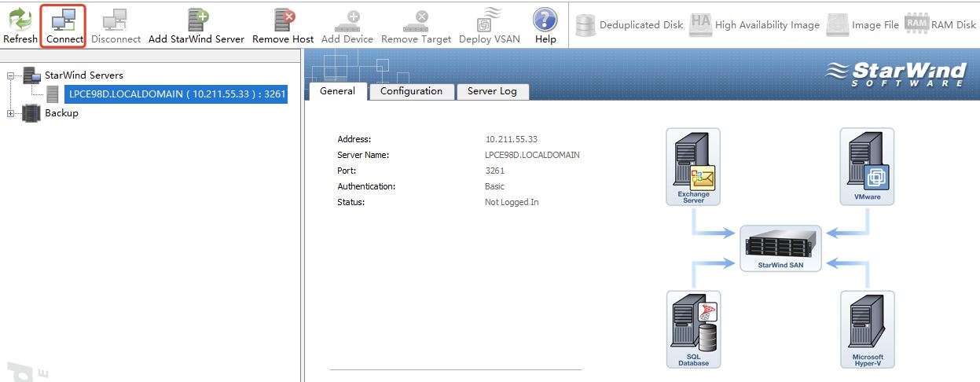The height and width of the screenshot is (382, 980).
Task: Click the Add Device icon
Action: click(x=347, y=25)
